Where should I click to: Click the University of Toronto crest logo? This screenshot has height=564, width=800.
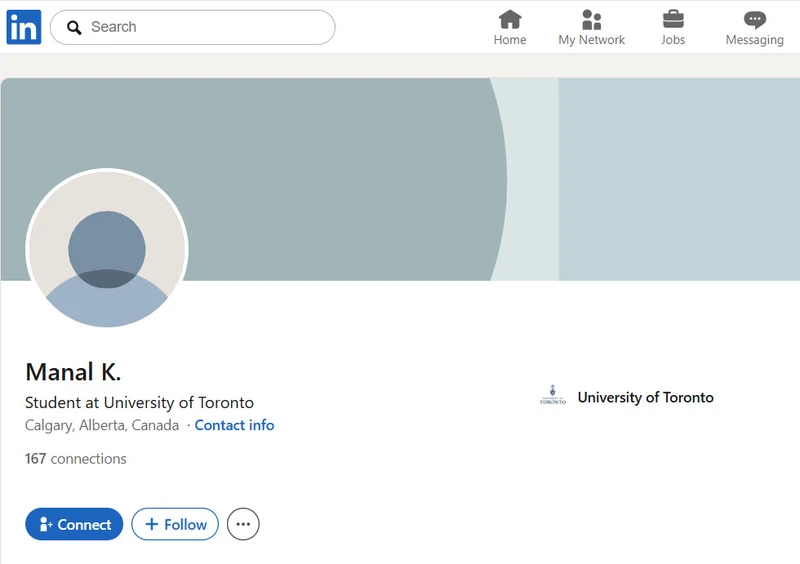pyautogui.click(x=552, y=397)
